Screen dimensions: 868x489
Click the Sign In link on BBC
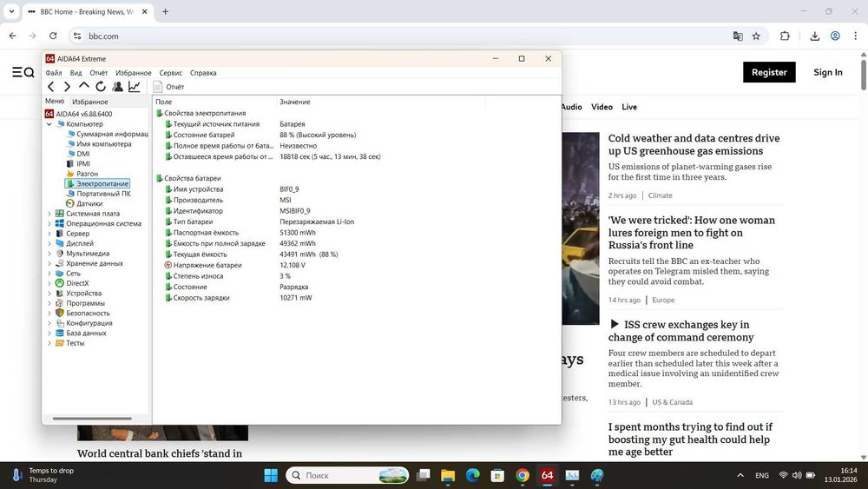[827, 72]
